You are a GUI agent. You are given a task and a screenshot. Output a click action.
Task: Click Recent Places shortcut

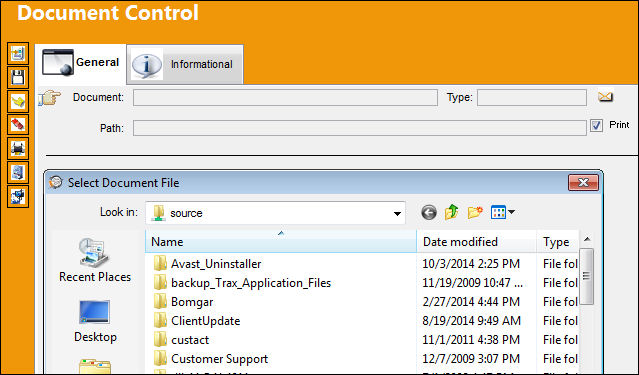click(95, 260)
